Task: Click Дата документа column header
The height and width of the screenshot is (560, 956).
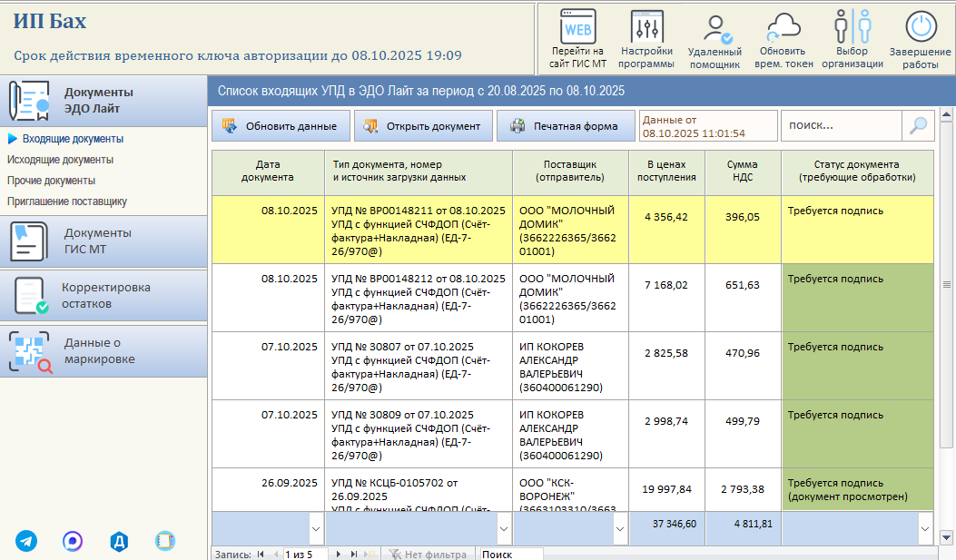Action: click(268, 172)
